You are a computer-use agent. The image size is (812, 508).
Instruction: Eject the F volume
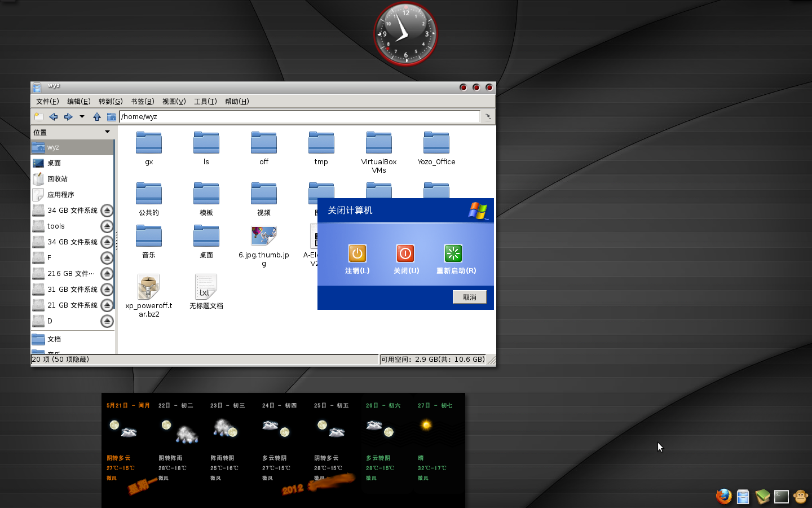(107, 258)
